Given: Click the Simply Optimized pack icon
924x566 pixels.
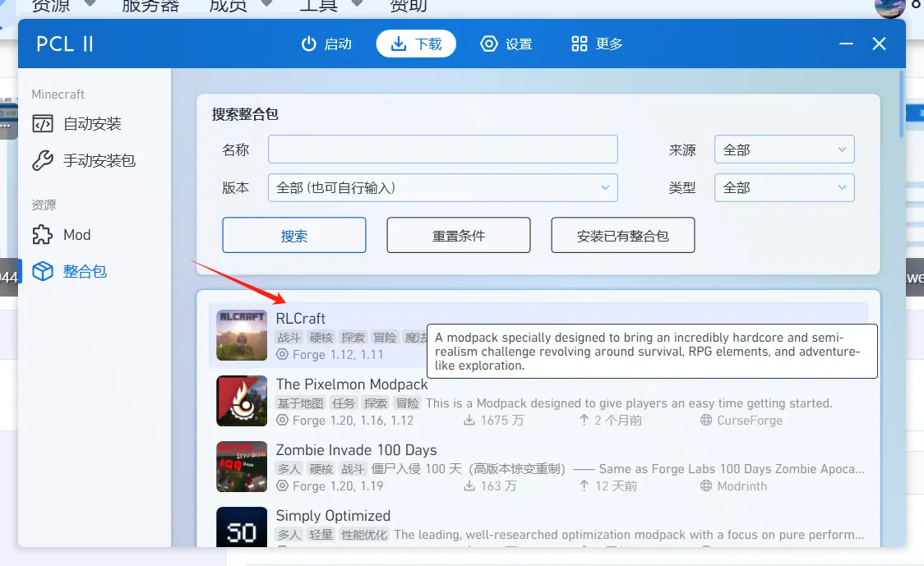Looking at the screenshot, I should click(242, 527).
